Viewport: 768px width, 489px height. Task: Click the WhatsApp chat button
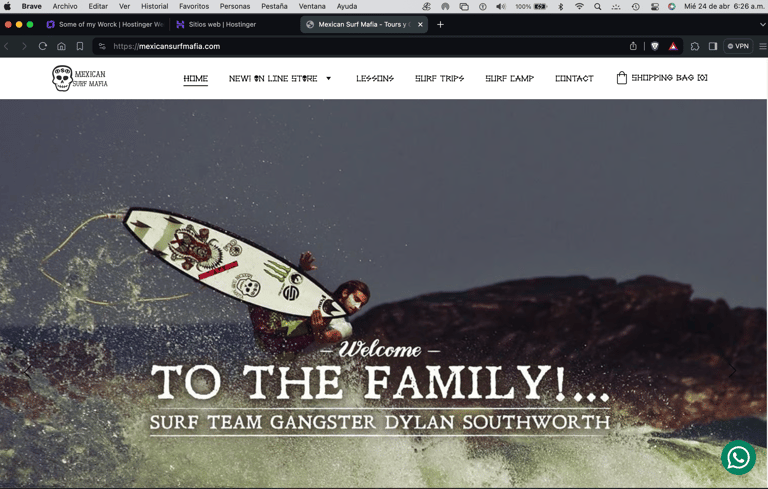738,458
